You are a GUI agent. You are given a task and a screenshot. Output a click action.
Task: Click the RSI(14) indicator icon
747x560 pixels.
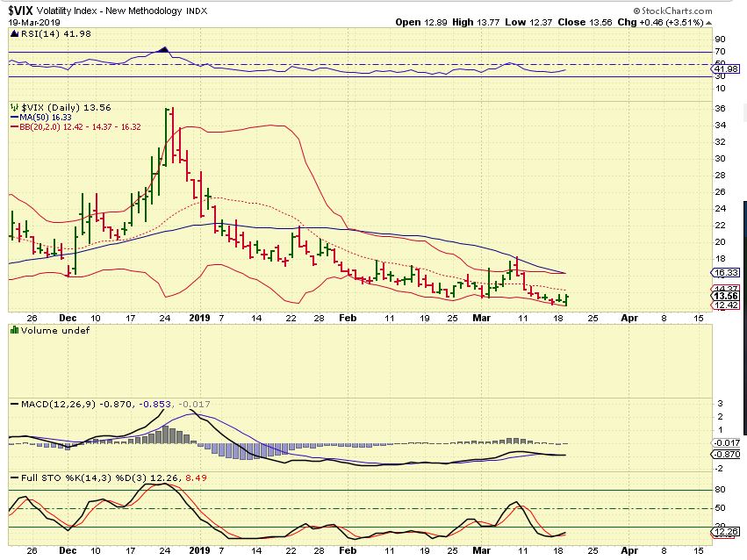[x=14, y=34]
